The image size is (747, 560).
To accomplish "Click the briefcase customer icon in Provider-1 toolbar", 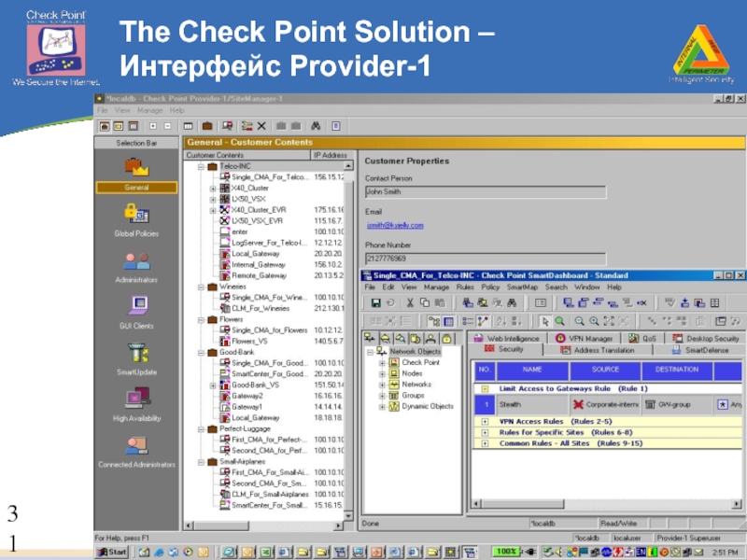I will tap(206, 126).
